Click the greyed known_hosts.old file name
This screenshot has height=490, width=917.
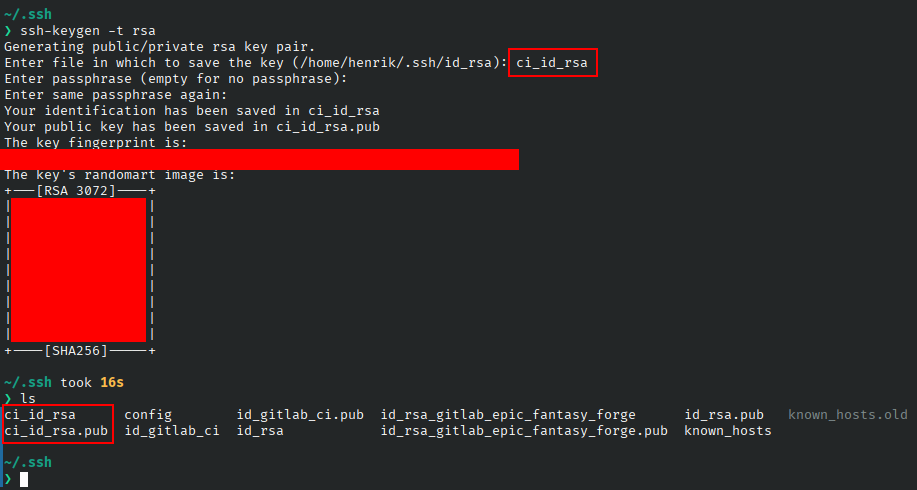[847, 415]
